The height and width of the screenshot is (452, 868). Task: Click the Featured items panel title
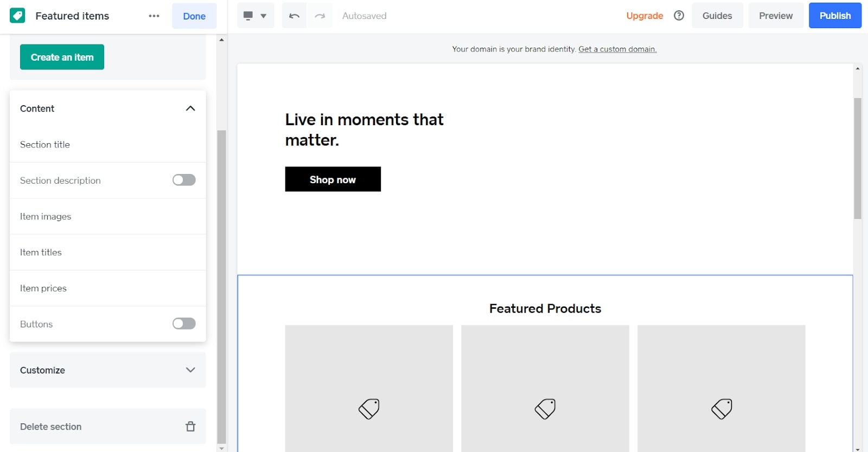click(72, 16)
